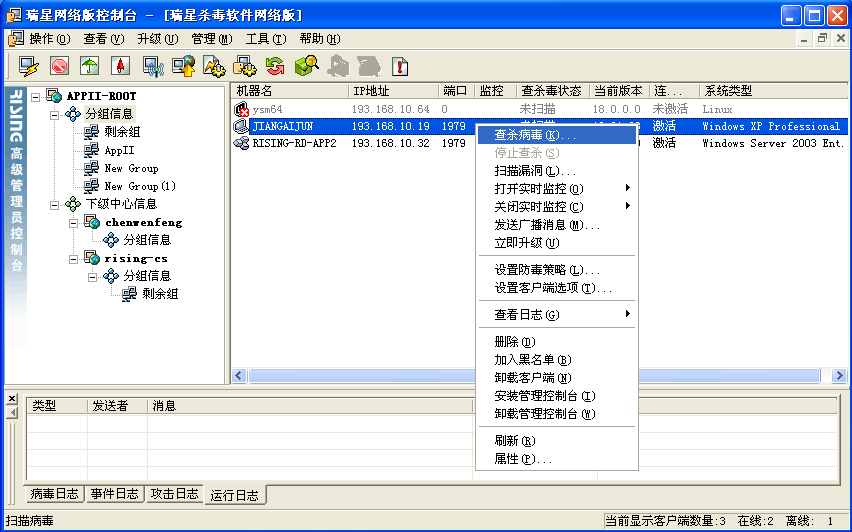
Task: Click the client list scrollbar right arrow
Action: (839, 375)
